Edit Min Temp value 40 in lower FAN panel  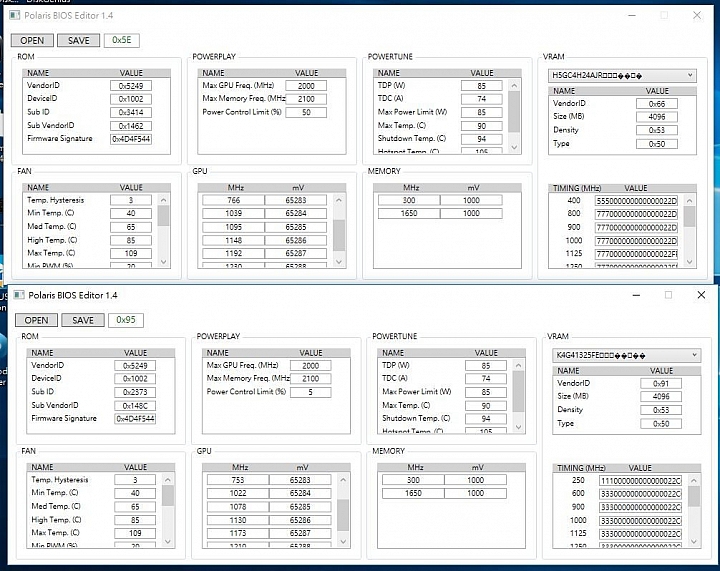click(135, 493)
